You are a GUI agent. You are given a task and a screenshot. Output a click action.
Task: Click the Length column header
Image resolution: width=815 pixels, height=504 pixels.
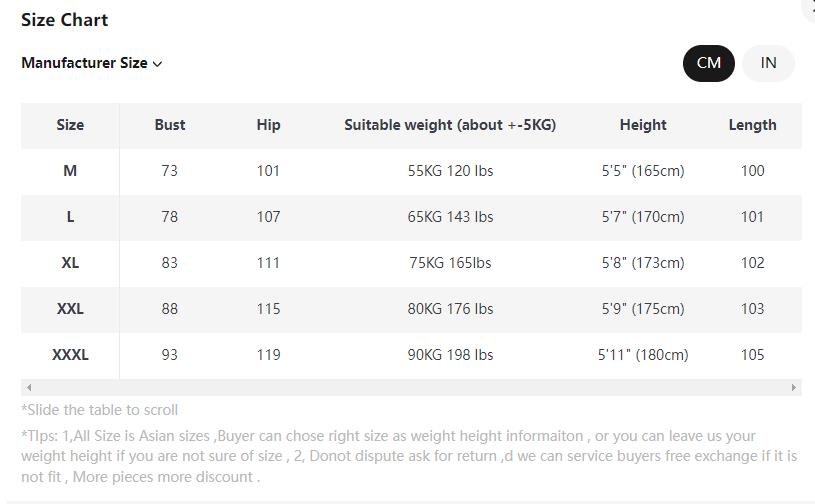coord(752,125)
